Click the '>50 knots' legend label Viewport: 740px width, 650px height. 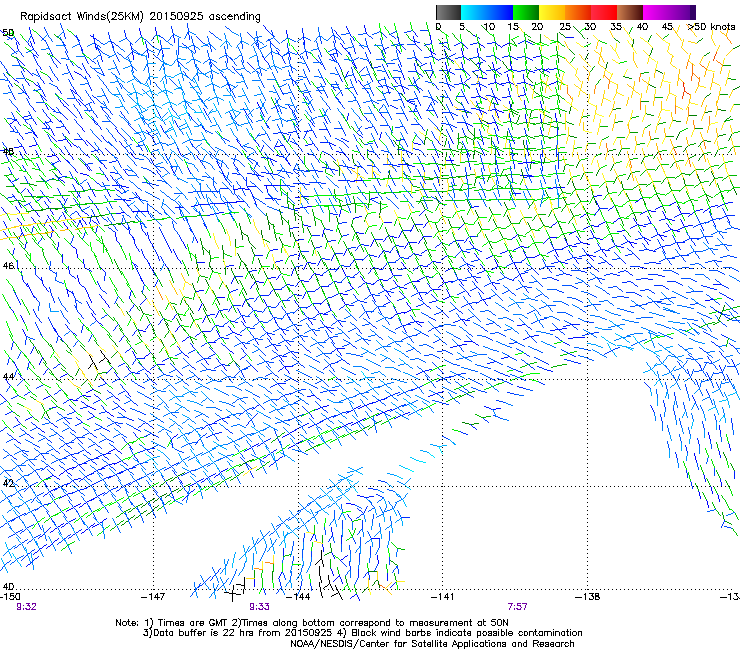point(711,27)
